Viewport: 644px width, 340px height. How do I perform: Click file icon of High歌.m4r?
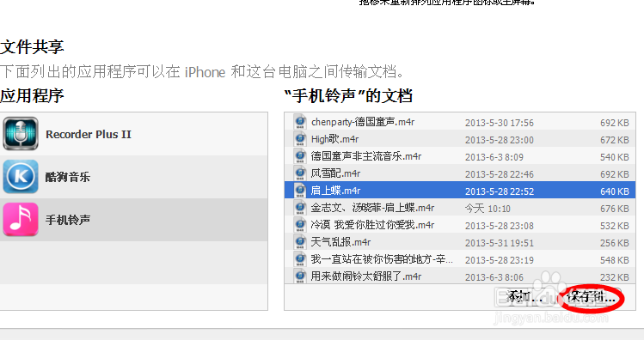click(x=300, y=139)
